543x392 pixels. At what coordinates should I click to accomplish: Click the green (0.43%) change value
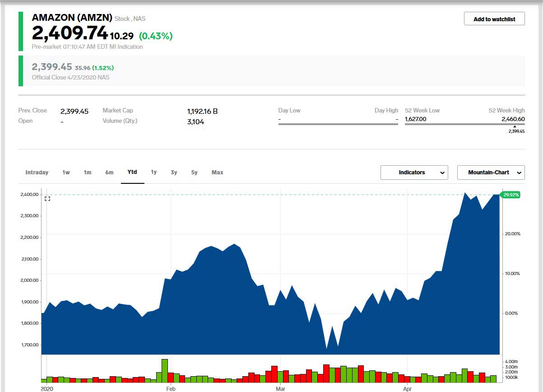(156, 36)
